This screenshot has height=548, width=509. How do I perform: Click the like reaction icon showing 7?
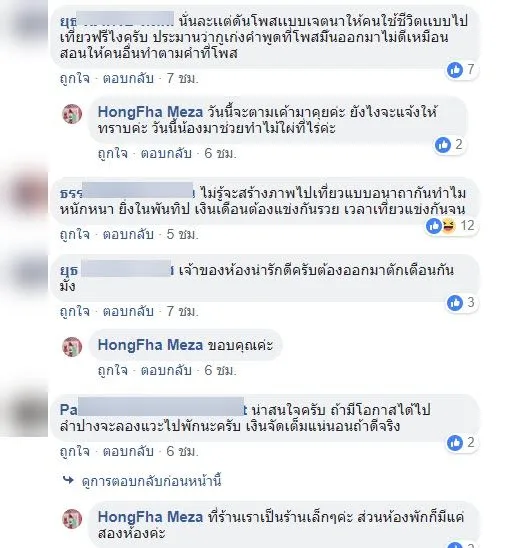(455, 70)
